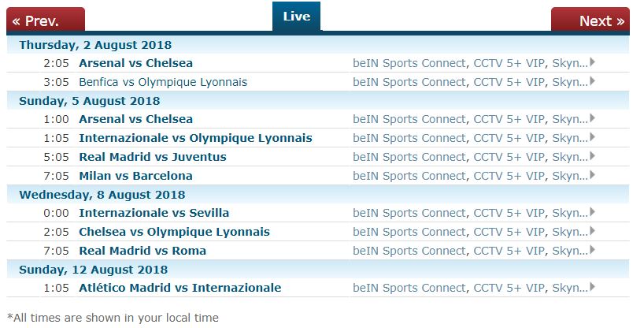
Task: Open Atlético Madrid vs Internazionale match
Action: [180, 288]
